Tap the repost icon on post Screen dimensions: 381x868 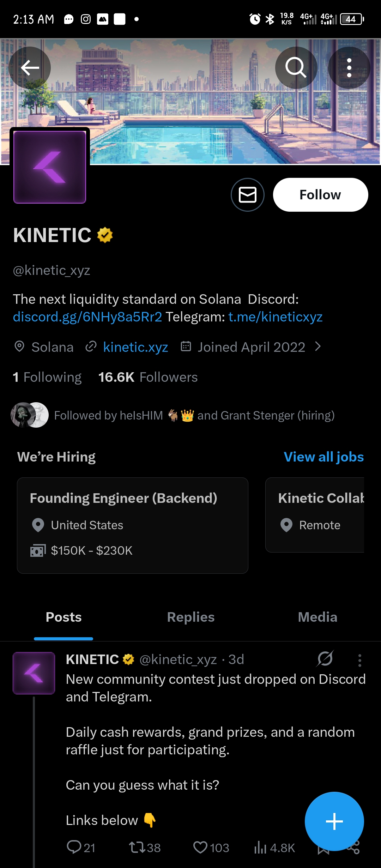coord(137,847)
